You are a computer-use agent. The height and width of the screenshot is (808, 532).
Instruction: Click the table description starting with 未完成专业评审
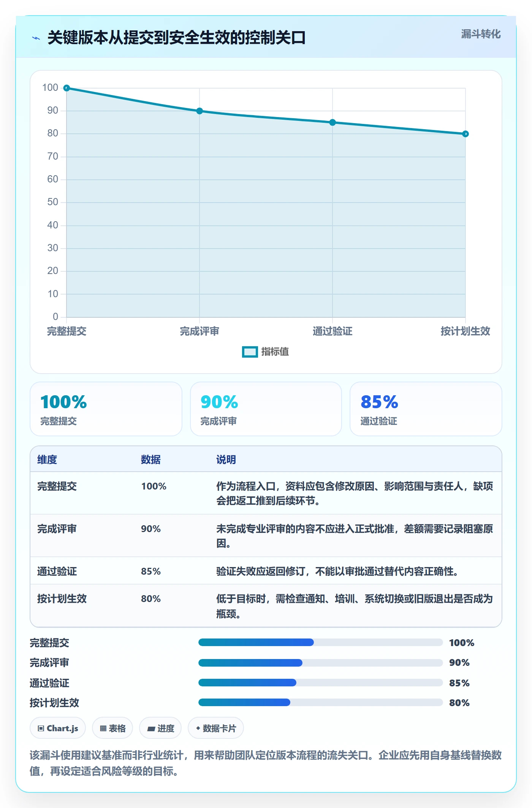pos(355,536)
